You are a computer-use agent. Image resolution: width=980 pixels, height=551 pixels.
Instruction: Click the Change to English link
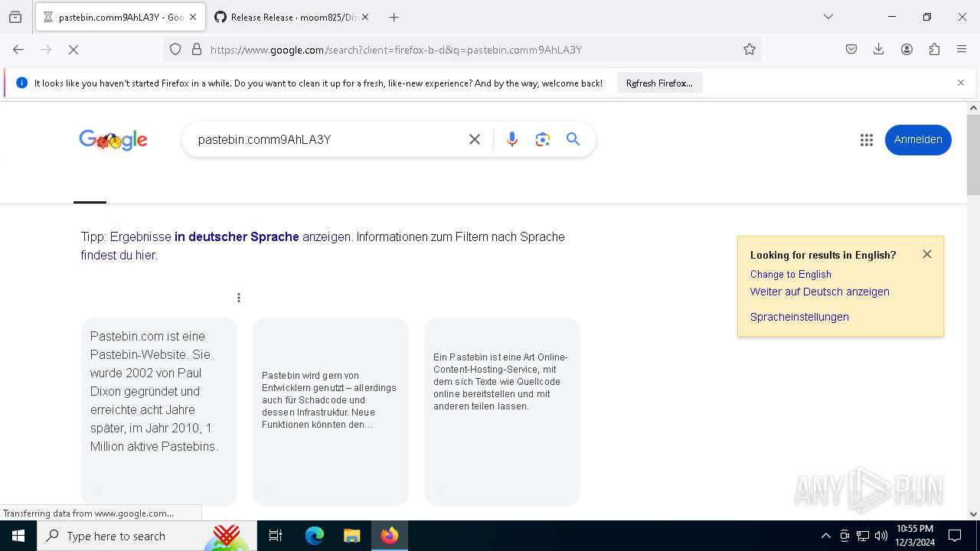(791, 275)
